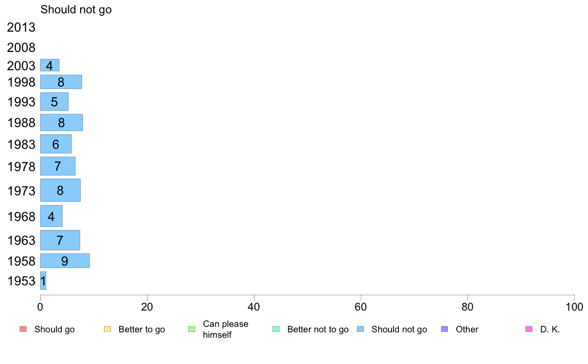Click the 2003 bar with value 4
This screenshot has width=588, height=364.
point(50,65)
